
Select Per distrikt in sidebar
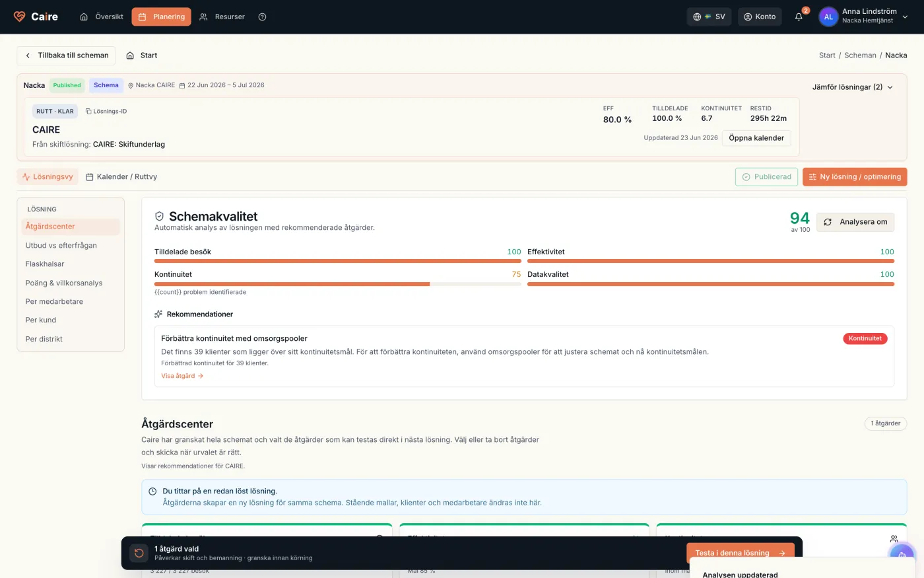71,340
